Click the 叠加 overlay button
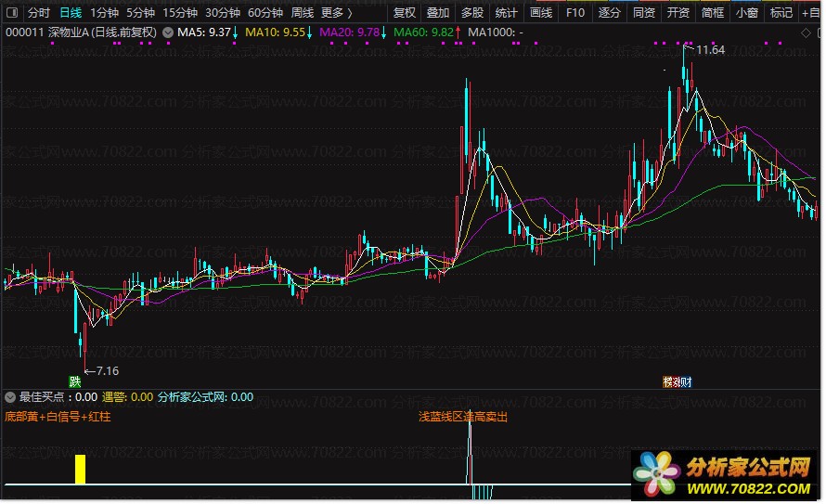Image resolution: width=826 pixels, height=504 pixels. click(x=438, y=13)
